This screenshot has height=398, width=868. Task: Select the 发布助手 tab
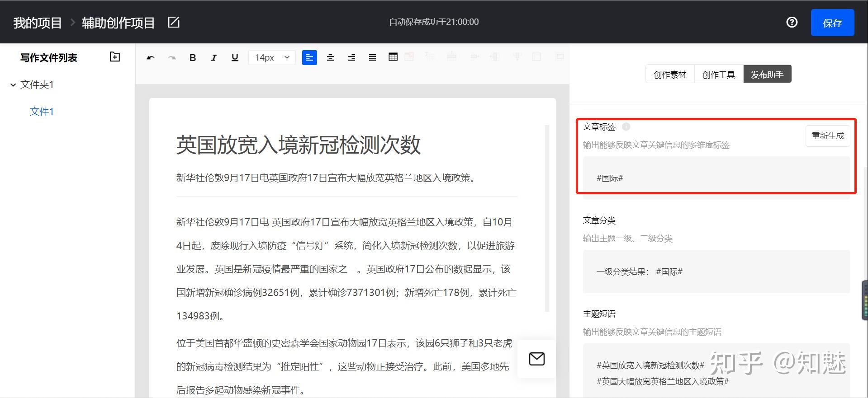point(767,75)
